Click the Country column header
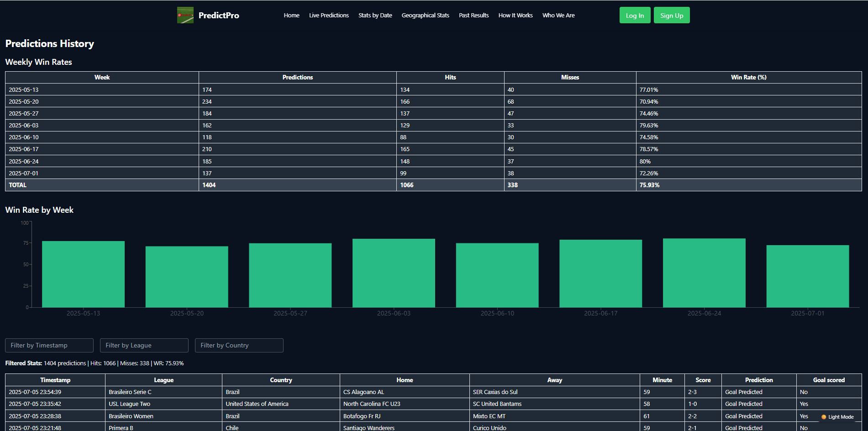The image size is (868, 431). (281, 380)
